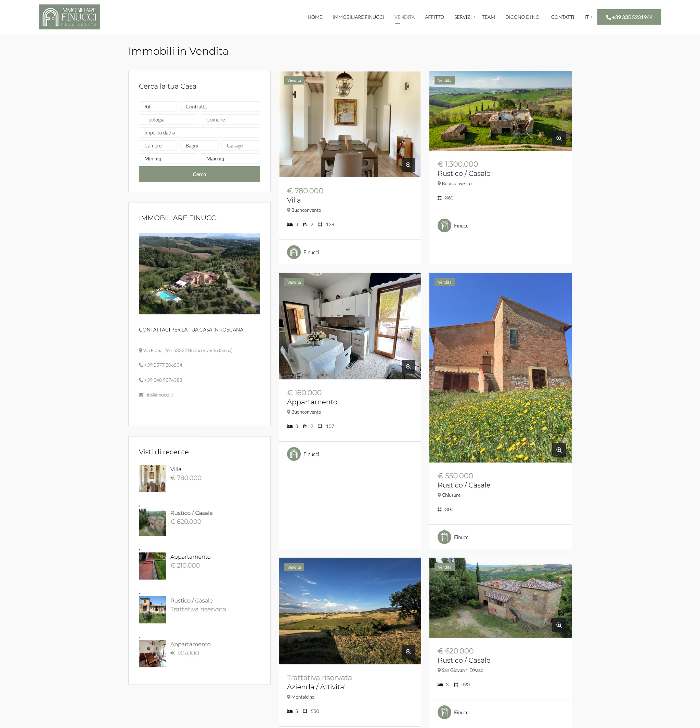Click the Min mq input field
The height and width of the screenshot is (728, 700).
168,159
